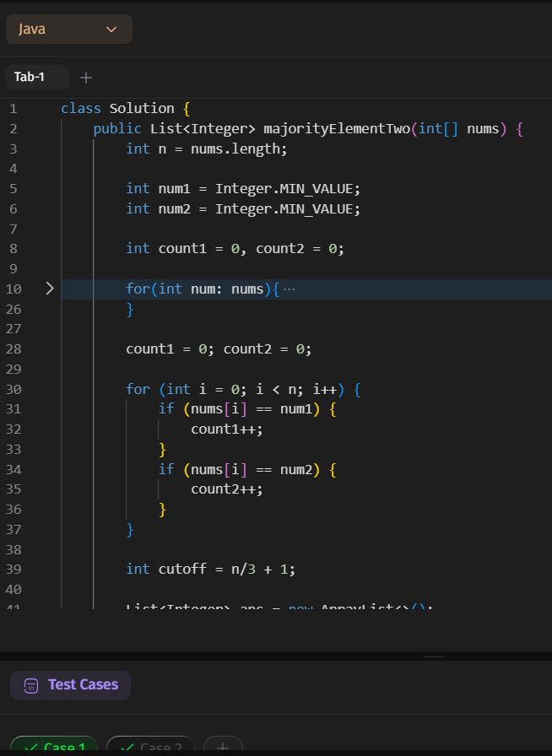Expand the folded for loop at line 10

[x=49, y=289]
